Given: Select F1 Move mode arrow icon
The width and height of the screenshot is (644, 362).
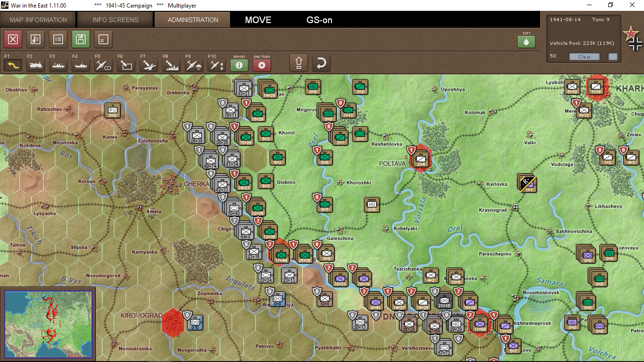Looking at the screenshot, I should [x=13, y=65].
